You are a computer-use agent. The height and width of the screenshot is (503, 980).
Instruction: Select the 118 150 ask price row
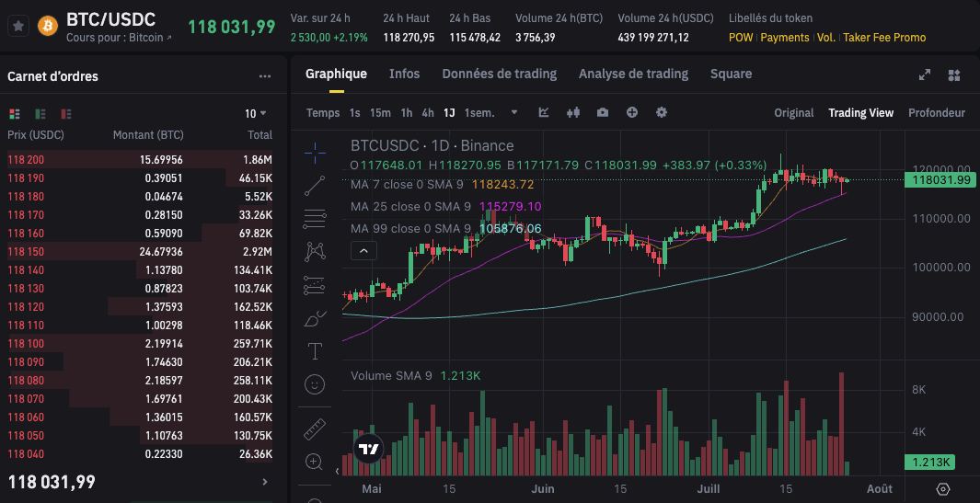(140, 252)
